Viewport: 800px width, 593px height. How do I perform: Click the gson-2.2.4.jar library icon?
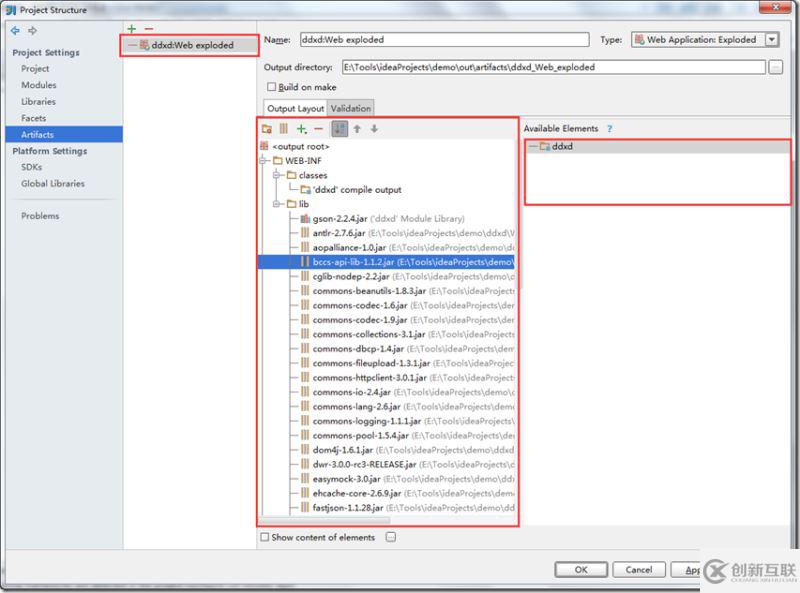[305, 218]
